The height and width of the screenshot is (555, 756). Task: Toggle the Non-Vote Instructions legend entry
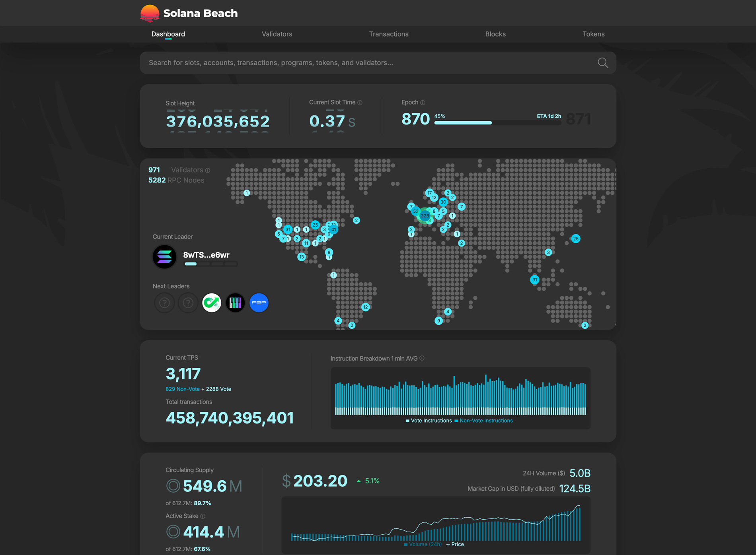[484, 420]
